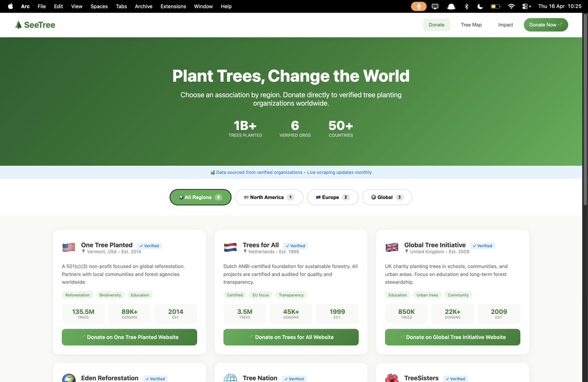The height and width of the screenshot is (382, 588).
Task: Click the Urban trees tag
Action: [x=427, y=295]
